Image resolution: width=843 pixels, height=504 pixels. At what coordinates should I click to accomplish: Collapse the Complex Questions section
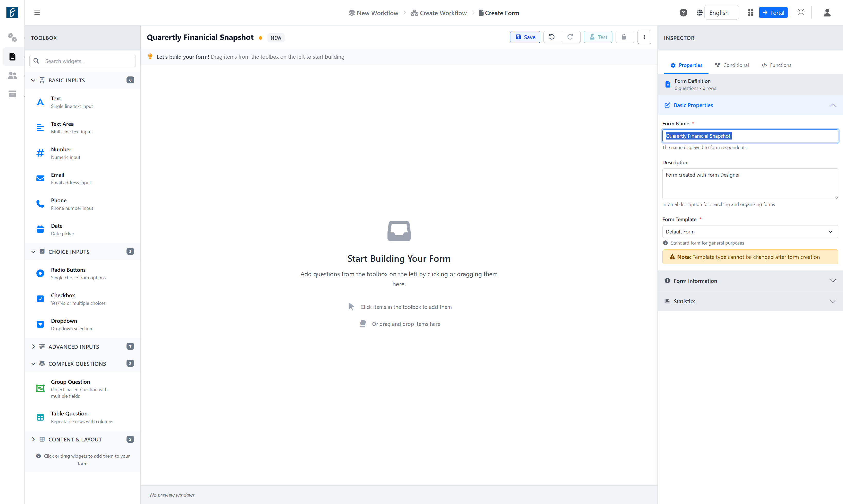point(83,363)
